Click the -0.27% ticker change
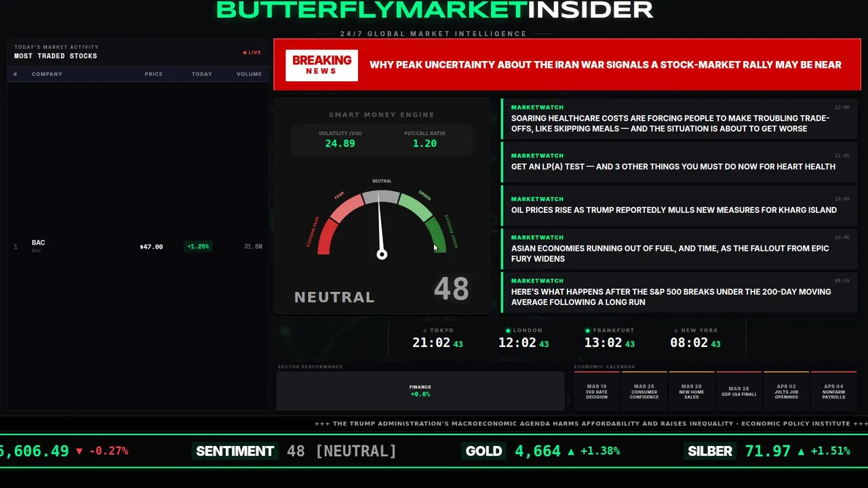 pyautogui.click(x=108, y=451)
